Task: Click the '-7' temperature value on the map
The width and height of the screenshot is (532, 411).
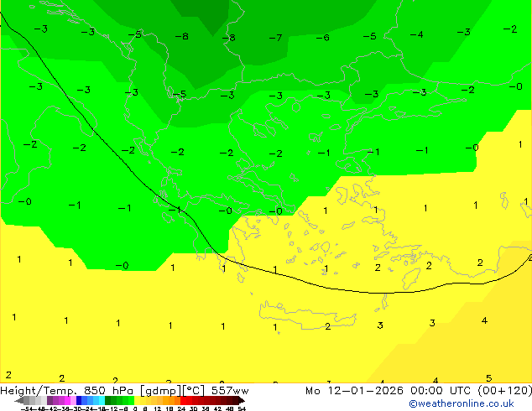Action: point(275,38)
